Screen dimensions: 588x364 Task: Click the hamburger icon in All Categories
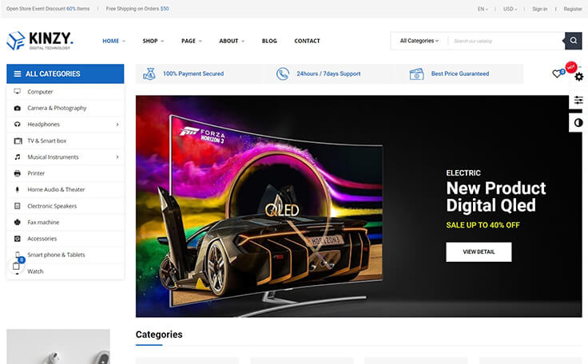tap(18, 74)
